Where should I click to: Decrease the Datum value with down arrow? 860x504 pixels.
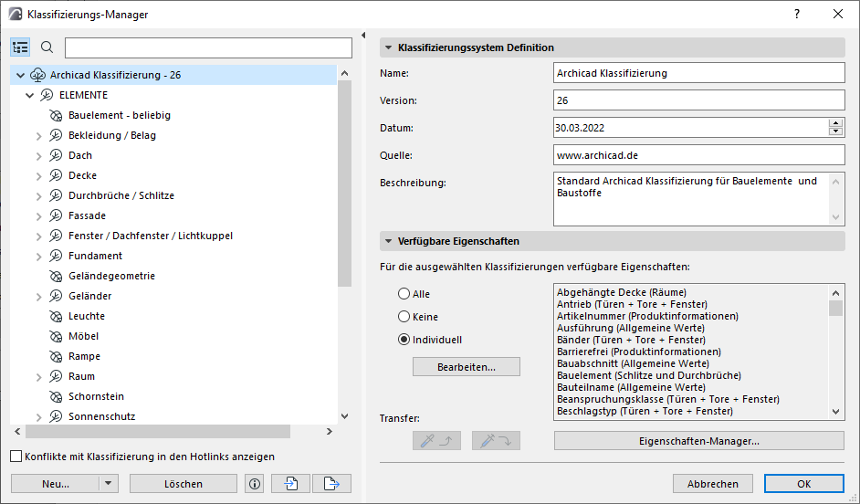[836, 131]
